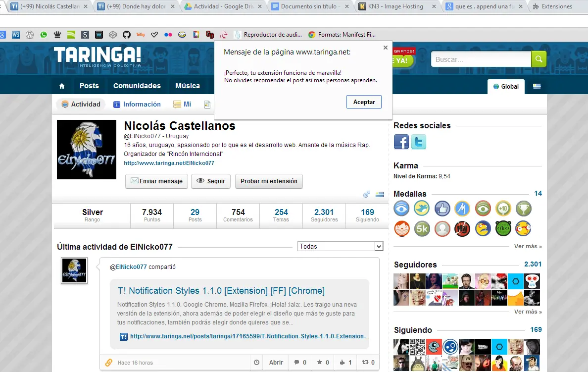Screen dimensions: 588x372
Task: Click the blue eye medal
Action: (x=401, y=209)
